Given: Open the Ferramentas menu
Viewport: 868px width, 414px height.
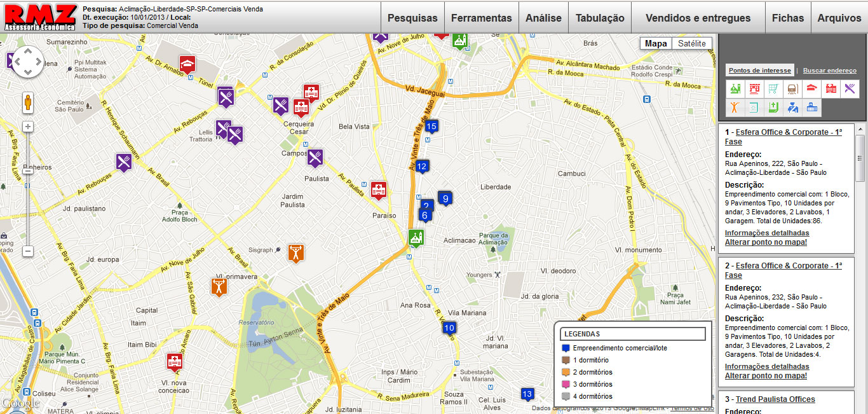Looking at the screenshot, I should [481, 18].
